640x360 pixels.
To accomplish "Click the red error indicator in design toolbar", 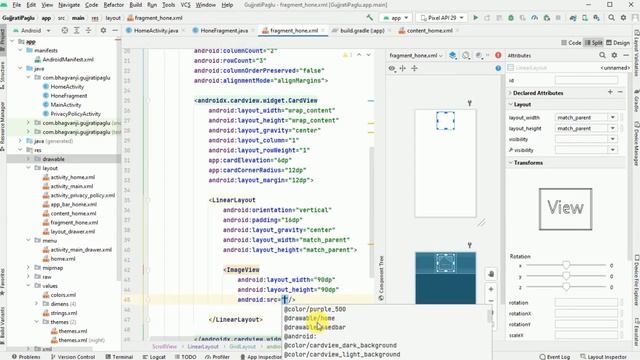I will coord(498,55).
